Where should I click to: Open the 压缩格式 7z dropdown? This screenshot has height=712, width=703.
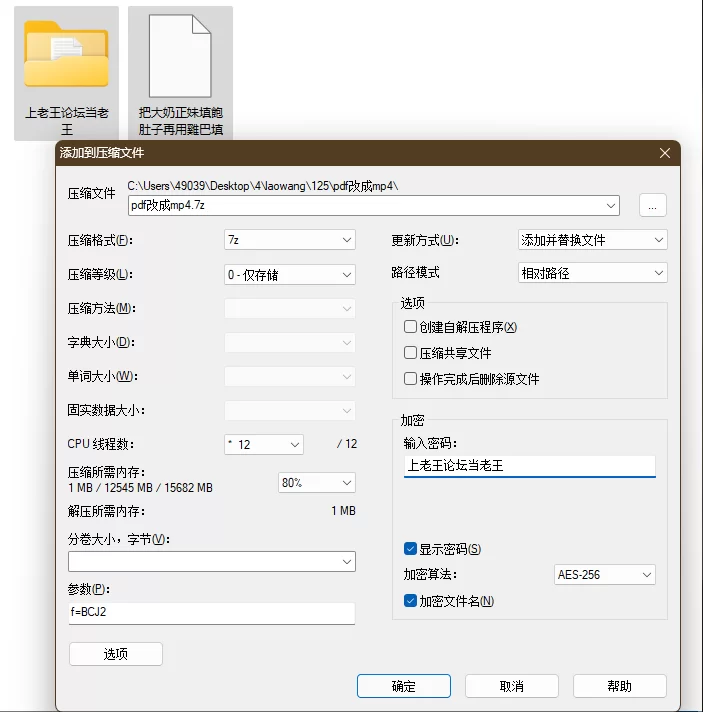coord(290,240)
